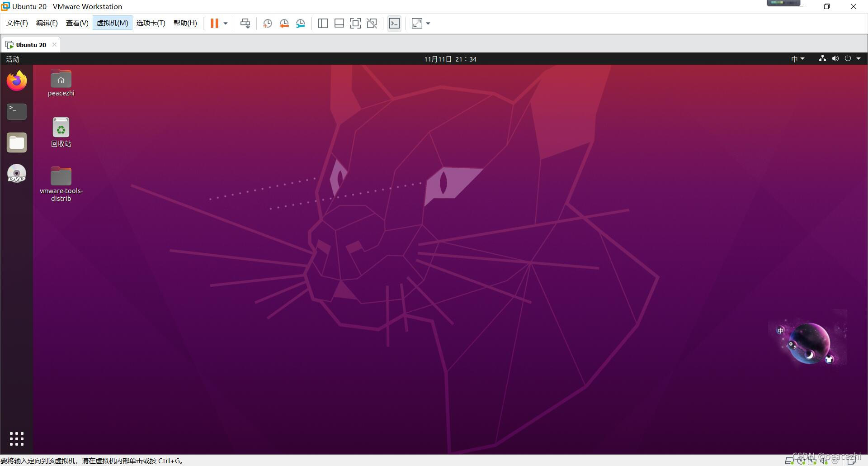Image resolution: width=868 pixels, height=466 pixels.
Task: Open the 选项卡(T) menu
Action: (x=151, y=23)
